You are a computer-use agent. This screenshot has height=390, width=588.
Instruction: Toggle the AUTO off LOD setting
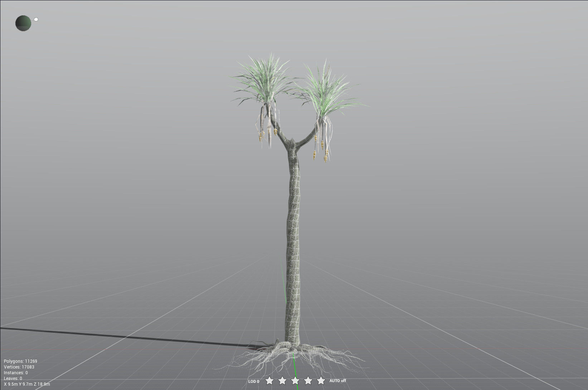(337, 381)
